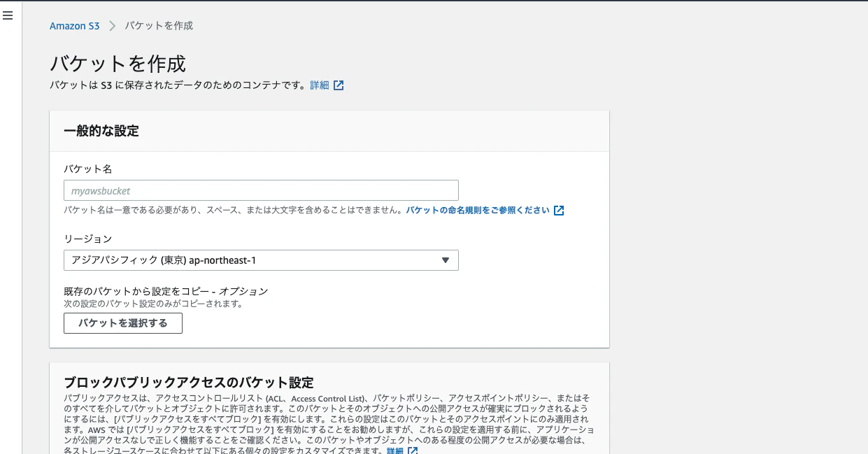Open 詳細 link in block public access section
The image size is (868, 454).
point(395,451)
